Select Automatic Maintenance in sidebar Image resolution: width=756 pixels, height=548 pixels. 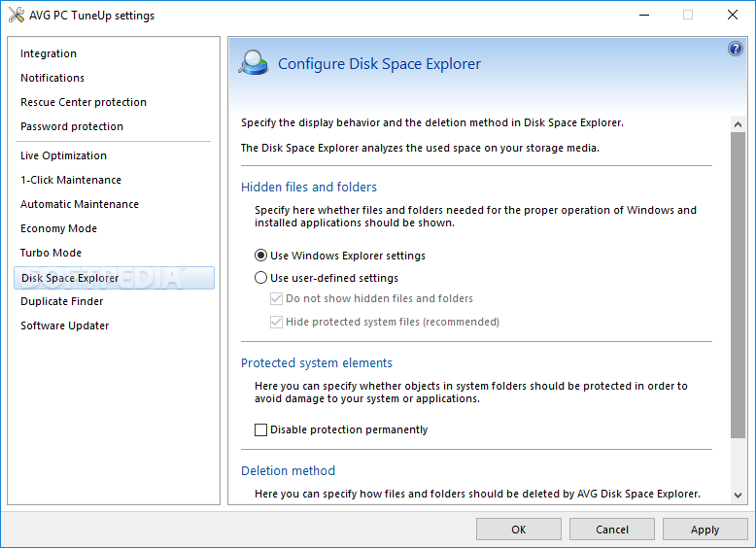coord(80,204)
